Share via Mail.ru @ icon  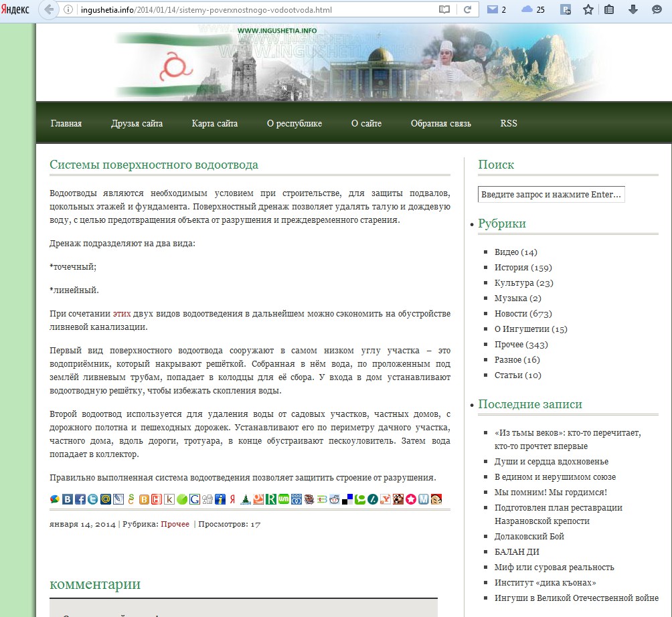tap(106, 499)
